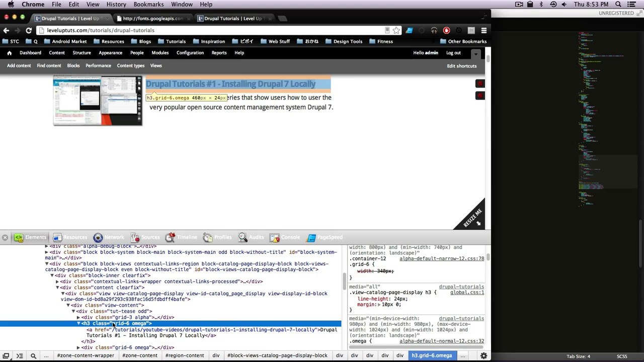Open the Timeline panel

(x=181, y=237)
